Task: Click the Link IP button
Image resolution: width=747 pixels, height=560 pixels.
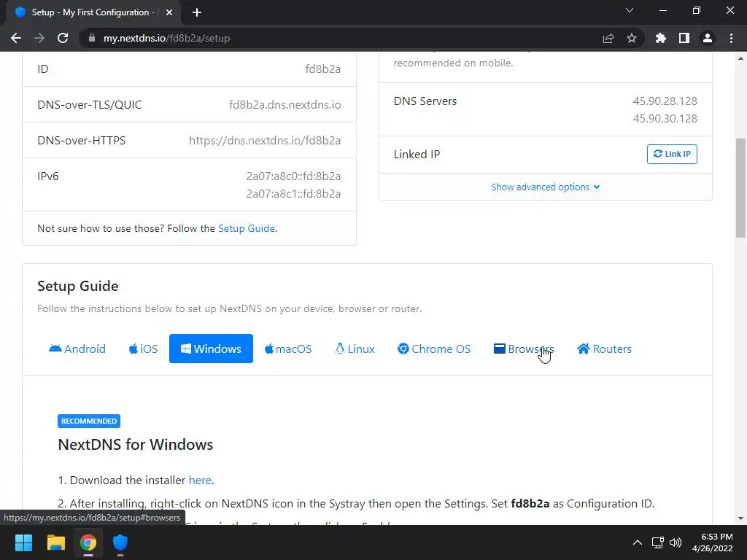Action: click(x=672, y=154)
